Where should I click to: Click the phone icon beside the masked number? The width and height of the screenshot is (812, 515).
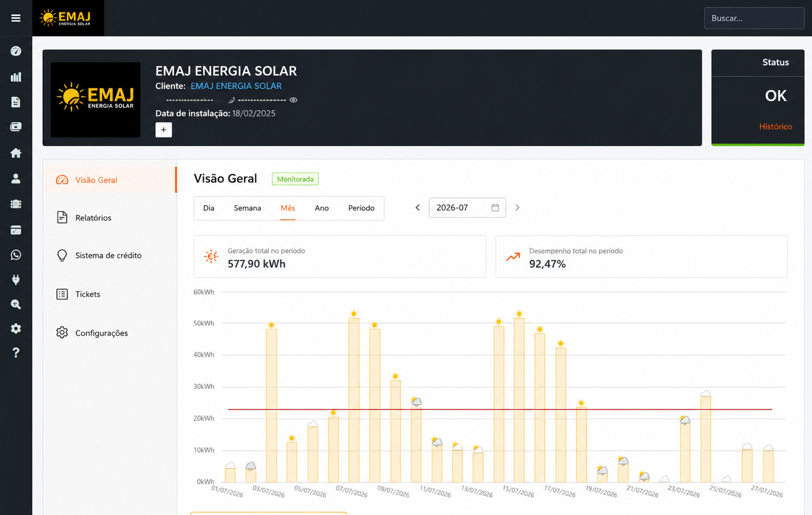[231, 100]
